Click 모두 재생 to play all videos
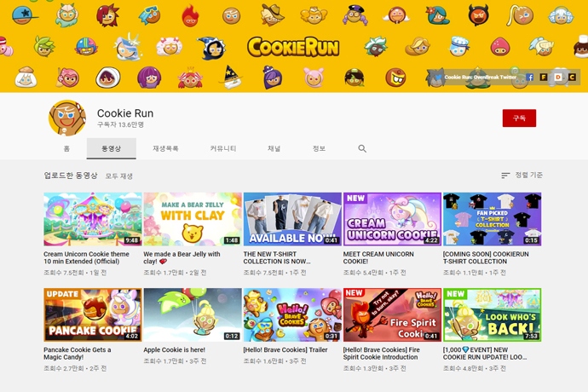Screen dimensions: 588x392 coord(119,176)
